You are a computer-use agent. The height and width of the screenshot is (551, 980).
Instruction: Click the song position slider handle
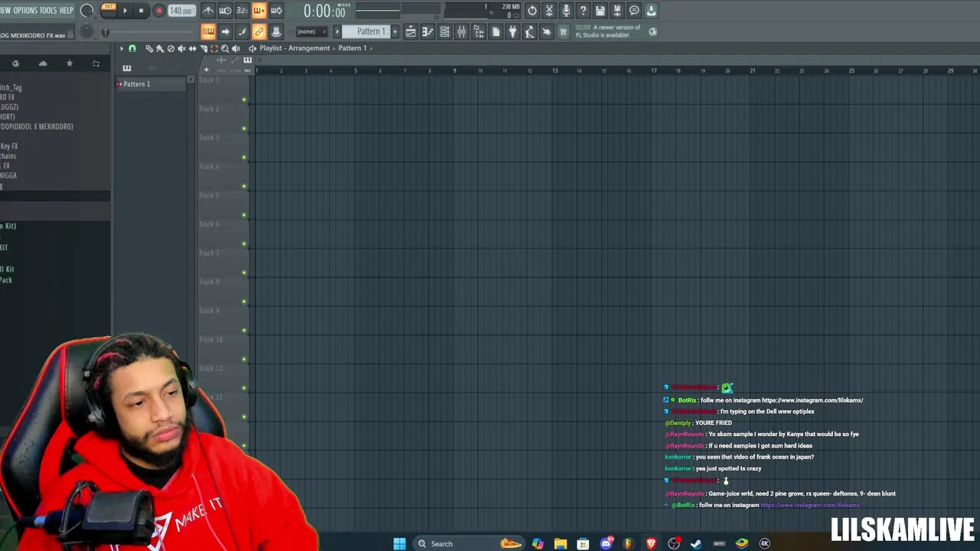[106, 31]
